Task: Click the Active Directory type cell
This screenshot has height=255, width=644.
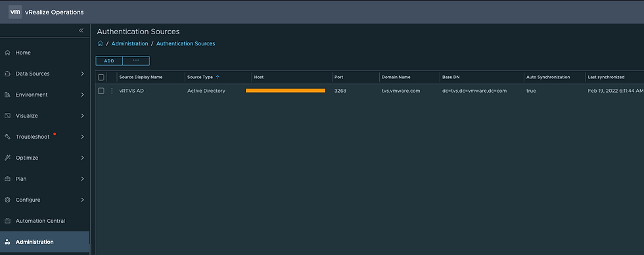Action: (206, 91)
